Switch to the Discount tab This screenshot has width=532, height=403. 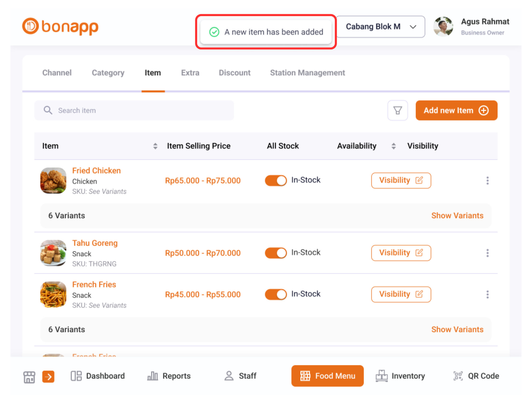pyautogui.click(x=234, y=73)
